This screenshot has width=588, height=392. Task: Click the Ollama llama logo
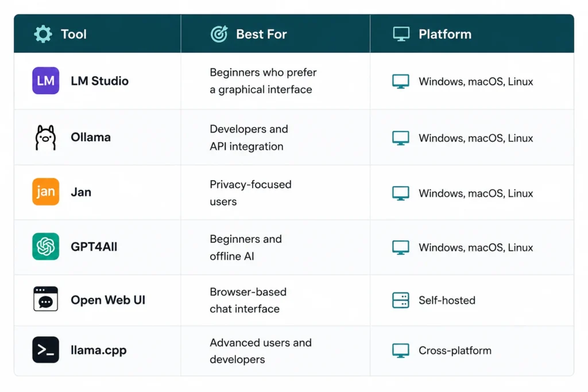[46, 138]
